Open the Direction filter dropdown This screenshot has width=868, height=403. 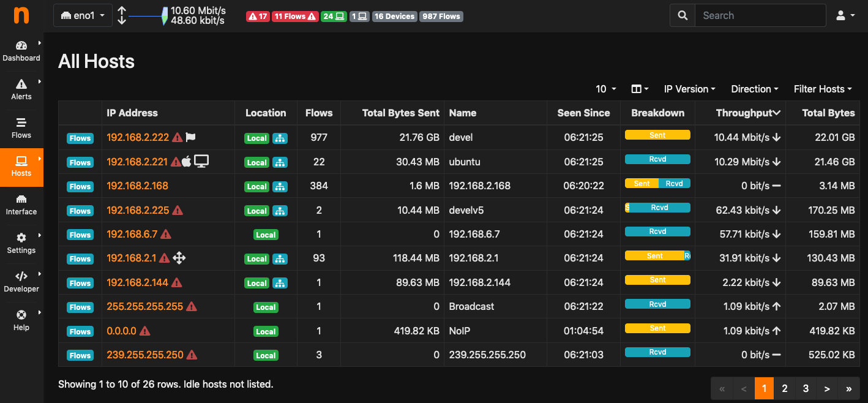point(755,89)
